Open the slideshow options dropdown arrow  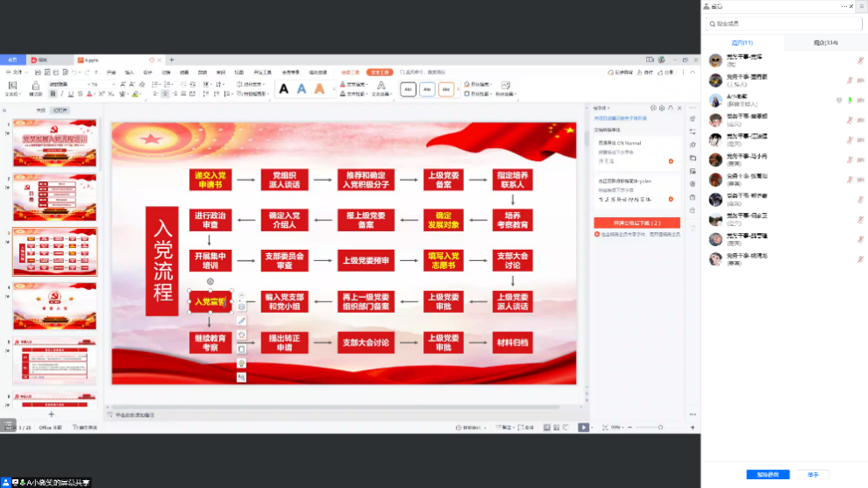coord(592,428)
